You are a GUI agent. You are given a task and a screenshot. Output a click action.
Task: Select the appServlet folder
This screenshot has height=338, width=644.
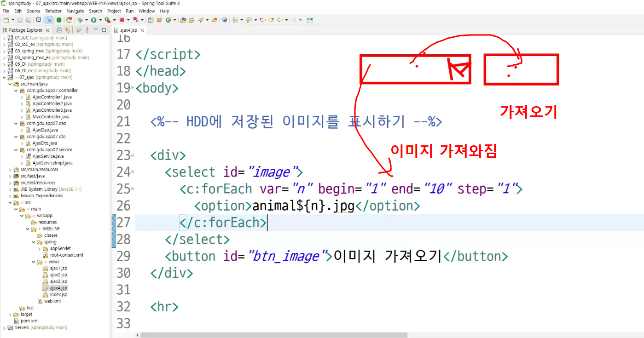[x=60, y=248]
